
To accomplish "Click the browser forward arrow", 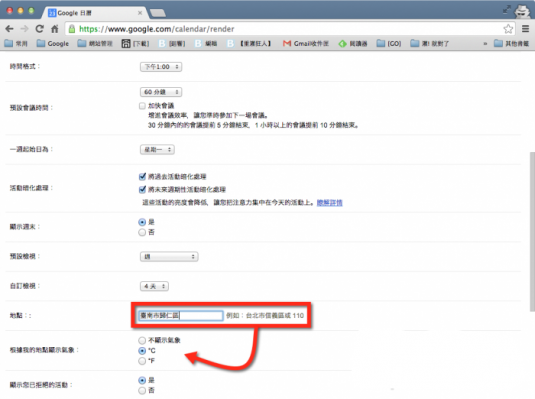I will point(24,29).
